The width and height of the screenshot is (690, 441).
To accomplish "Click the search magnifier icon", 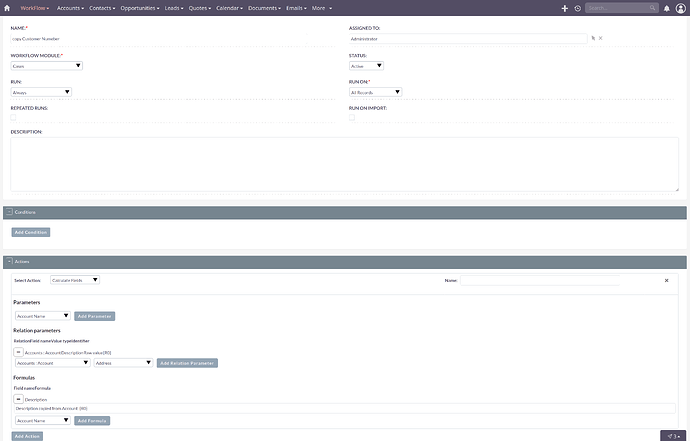I will 652,8.
